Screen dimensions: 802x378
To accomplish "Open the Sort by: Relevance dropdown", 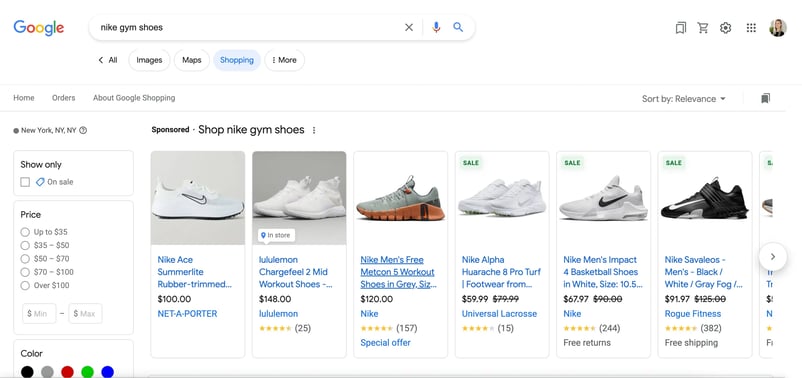I will (x=684, y=99).
